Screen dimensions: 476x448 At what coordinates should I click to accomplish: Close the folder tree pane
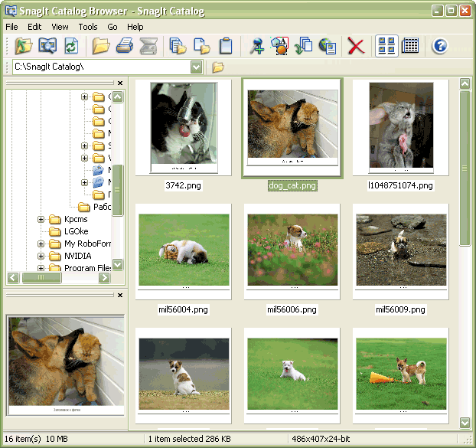tap(120, 83)
